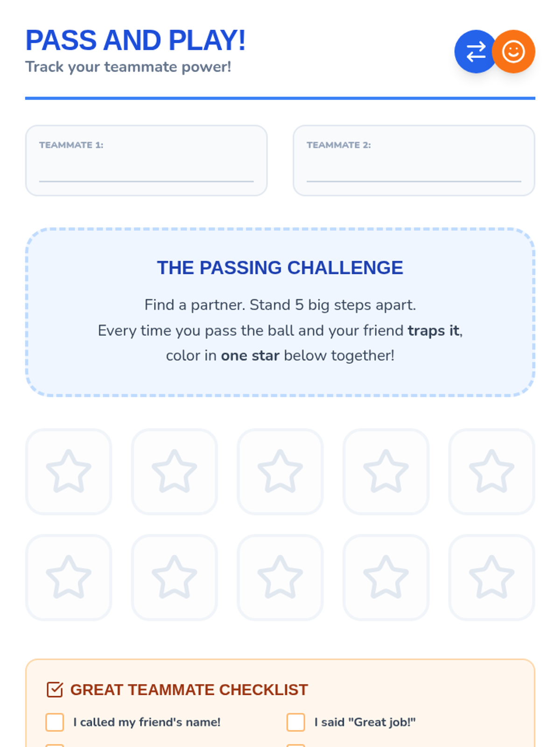560x747 pixels.
Task: Tap the second star in bottom row
Action: pos(175,578)
